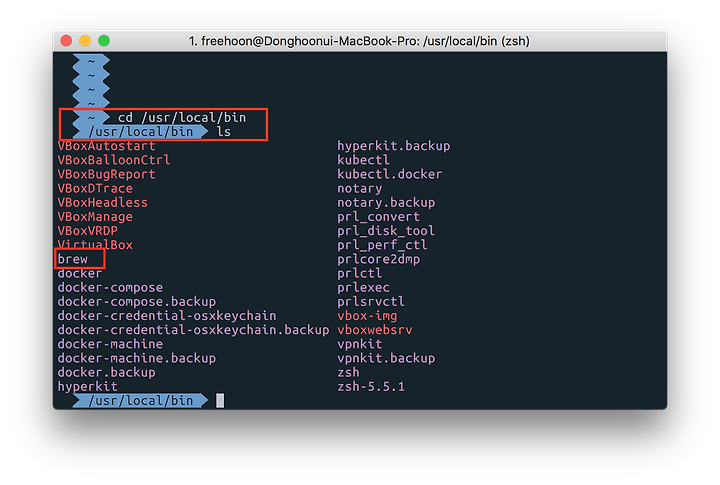Select the VBoxBugReport entry

[107, 175]
